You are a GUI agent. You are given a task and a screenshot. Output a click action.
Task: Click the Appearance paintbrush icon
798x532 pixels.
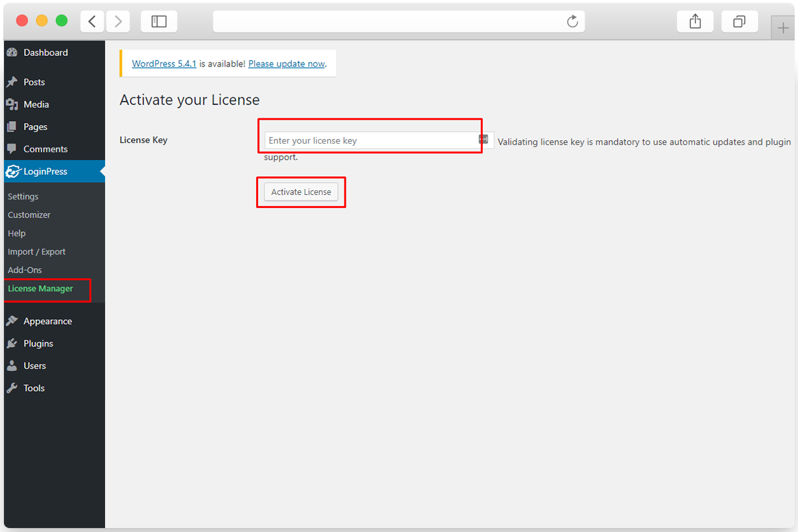(11, 321)
